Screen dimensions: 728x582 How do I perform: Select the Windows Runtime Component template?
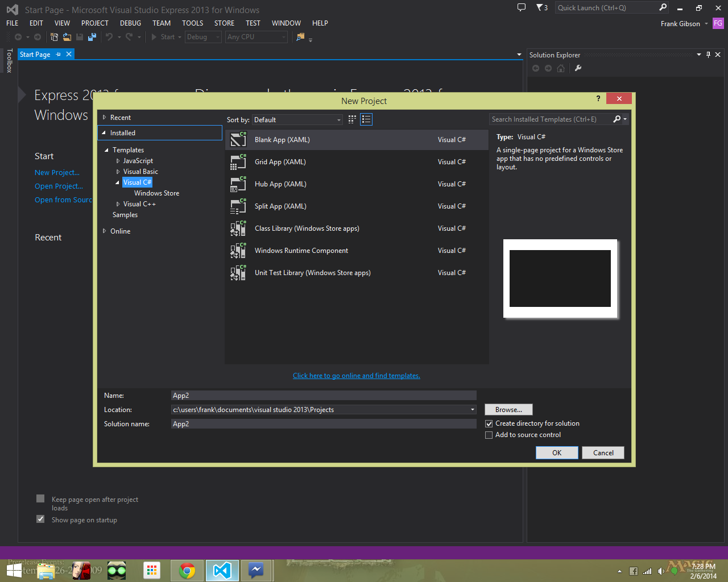(357, 251)
